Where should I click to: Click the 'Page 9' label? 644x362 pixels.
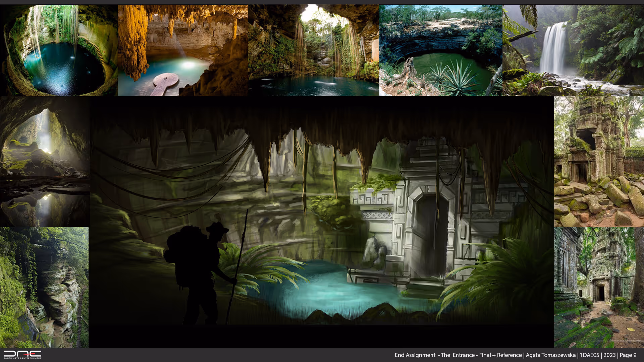tap(628, 355)
